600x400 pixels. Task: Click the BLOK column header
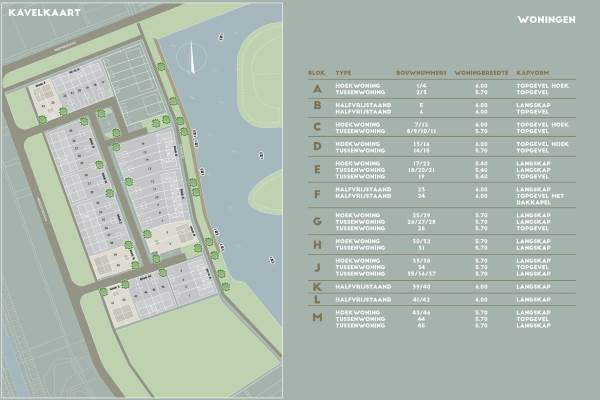317,74
